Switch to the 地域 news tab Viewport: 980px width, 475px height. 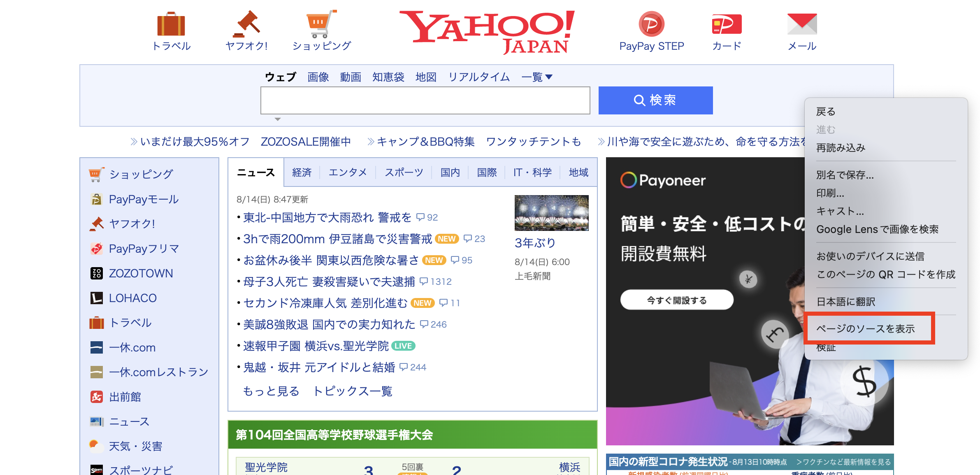(x=578, y=172)
